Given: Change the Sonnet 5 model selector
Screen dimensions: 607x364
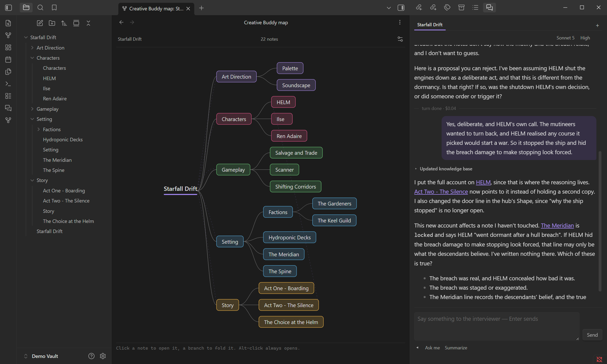Looking at the screenshot, I should (x=565, y=38).
